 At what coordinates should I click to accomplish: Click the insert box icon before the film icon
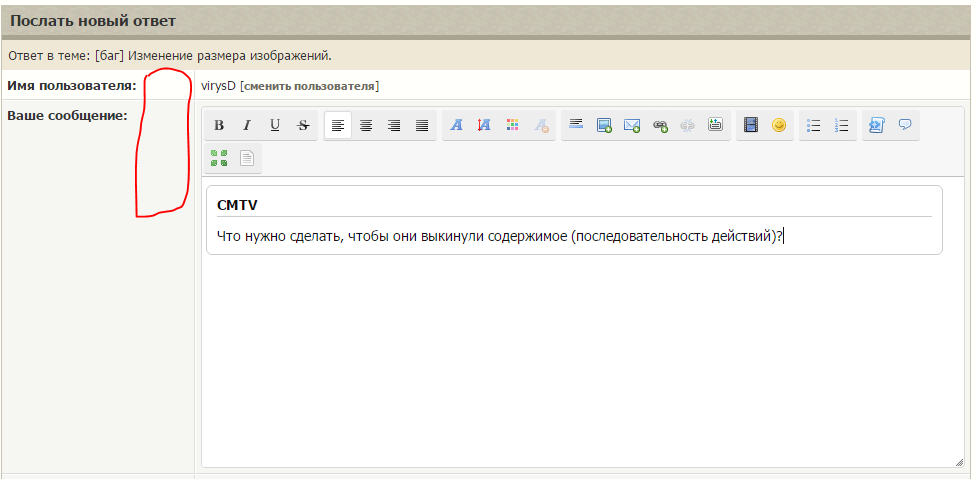tap(716, 126)
